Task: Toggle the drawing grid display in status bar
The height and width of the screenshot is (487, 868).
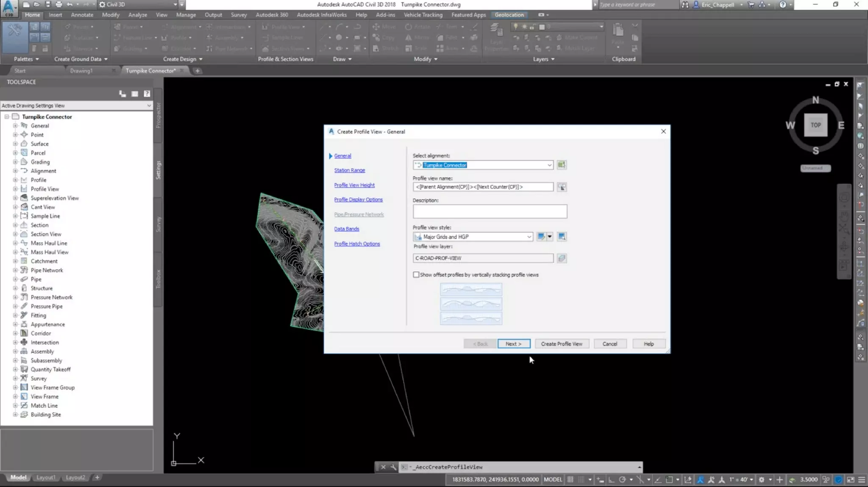Action: [570, 479]
